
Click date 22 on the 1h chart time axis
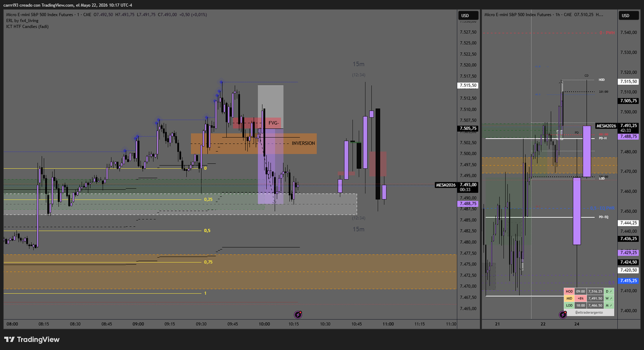tap(543, 324)
